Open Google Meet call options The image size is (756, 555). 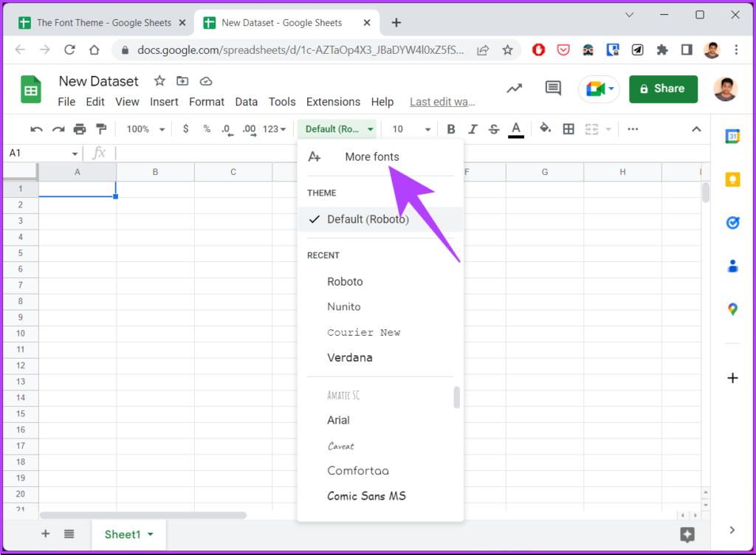599,89
